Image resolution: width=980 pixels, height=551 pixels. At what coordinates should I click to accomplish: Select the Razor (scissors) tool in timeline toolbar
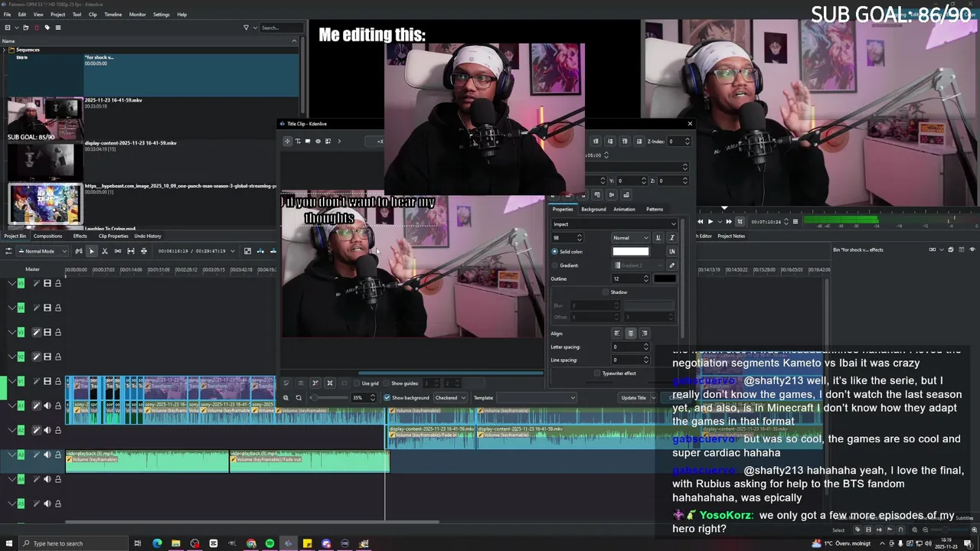pos(104,251)
